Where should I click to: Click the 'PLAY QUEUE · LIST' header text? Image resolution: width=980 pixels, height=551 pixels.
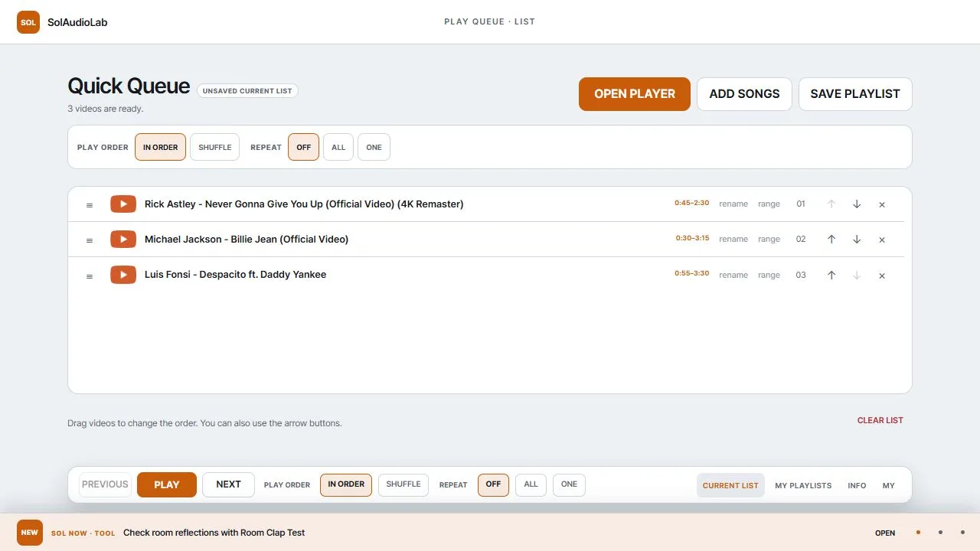(490, 22)
